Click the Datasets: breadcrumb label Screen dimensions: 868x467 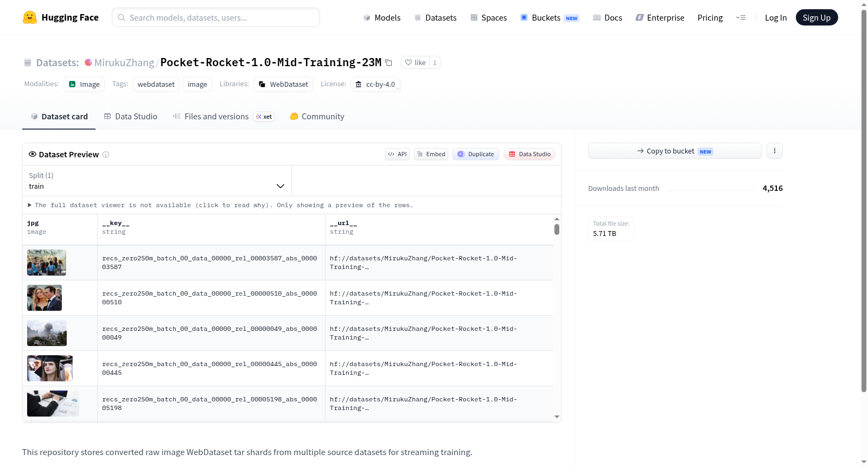[58, 62]
